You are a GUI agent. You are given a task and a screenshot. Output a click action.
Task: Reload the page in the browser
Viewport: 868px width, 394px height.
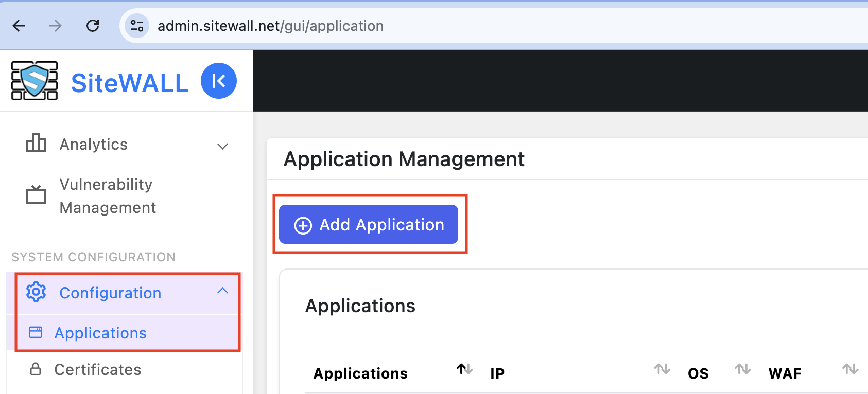pyautogui.click(x=93, y=26)
